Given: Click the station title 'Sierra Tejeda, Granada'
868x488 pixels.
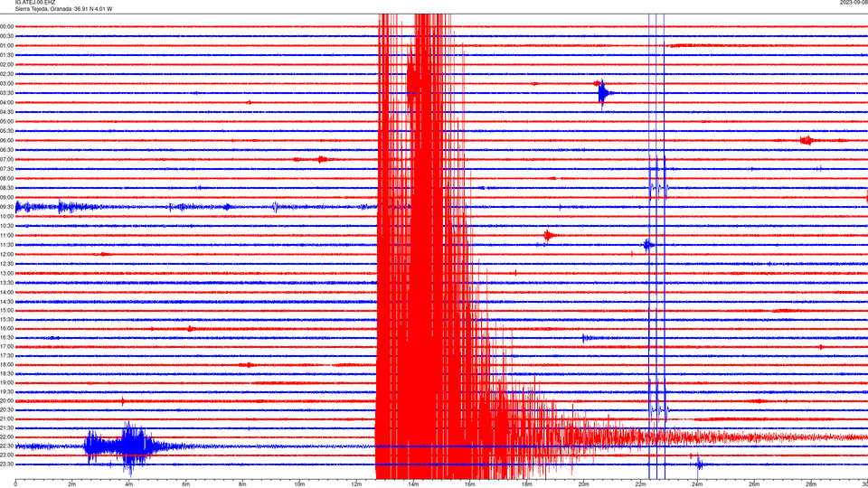Looking at the screenshot, I should point(43,9).
